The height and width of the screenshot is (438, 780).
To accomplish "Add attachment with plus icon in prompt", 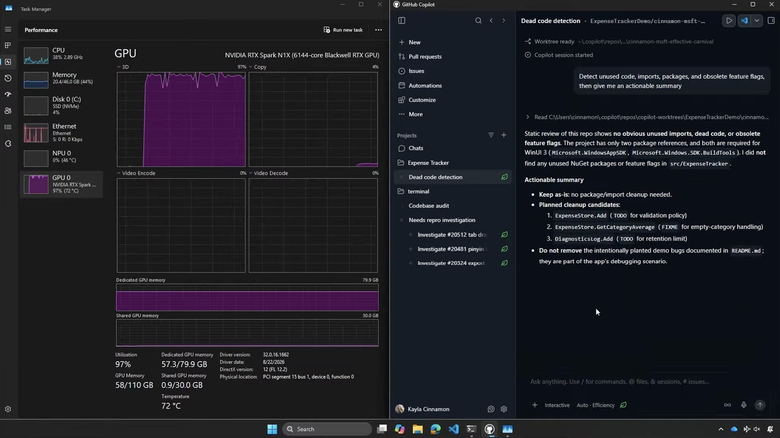I will [535, 405].
